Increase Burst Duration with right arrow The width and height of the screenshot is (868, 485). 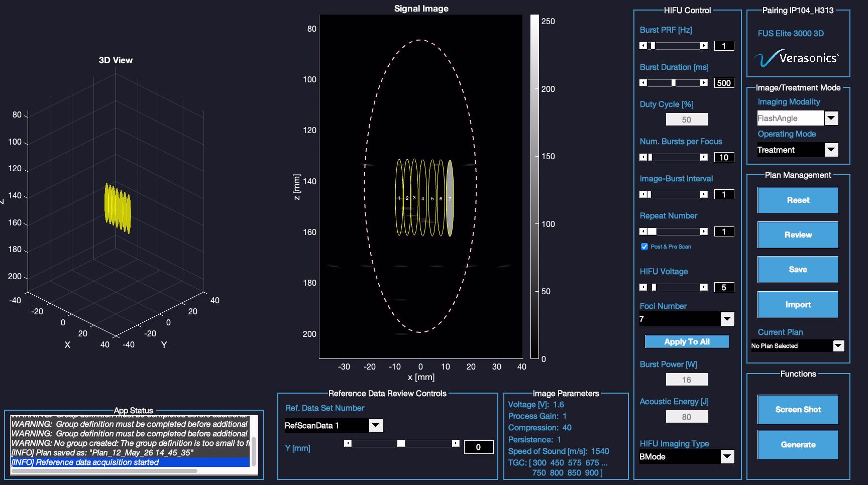coord(704,83)
